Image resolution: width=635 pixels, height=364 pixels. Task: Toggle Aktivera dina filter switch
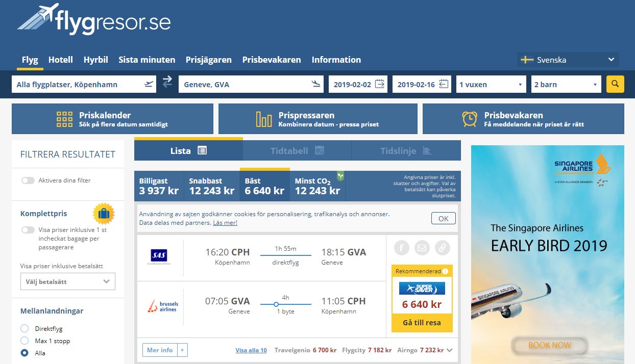tap(28, 180)
